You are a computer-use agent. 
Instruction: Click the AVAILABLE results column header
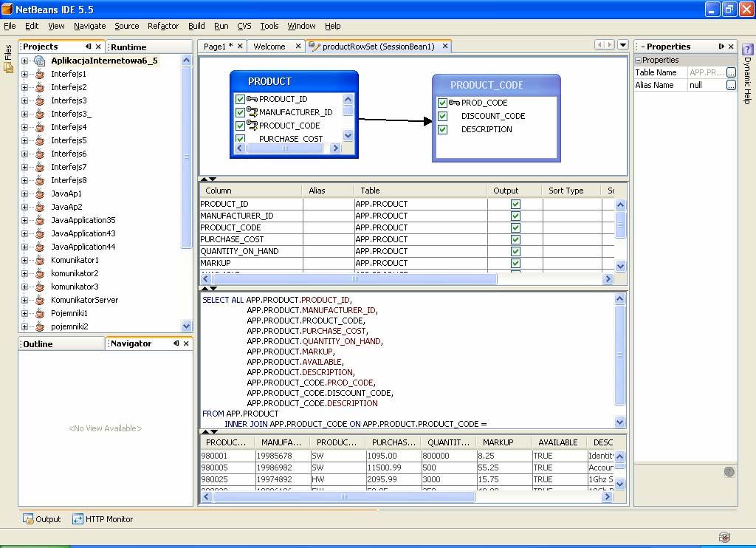coord(558,442)
